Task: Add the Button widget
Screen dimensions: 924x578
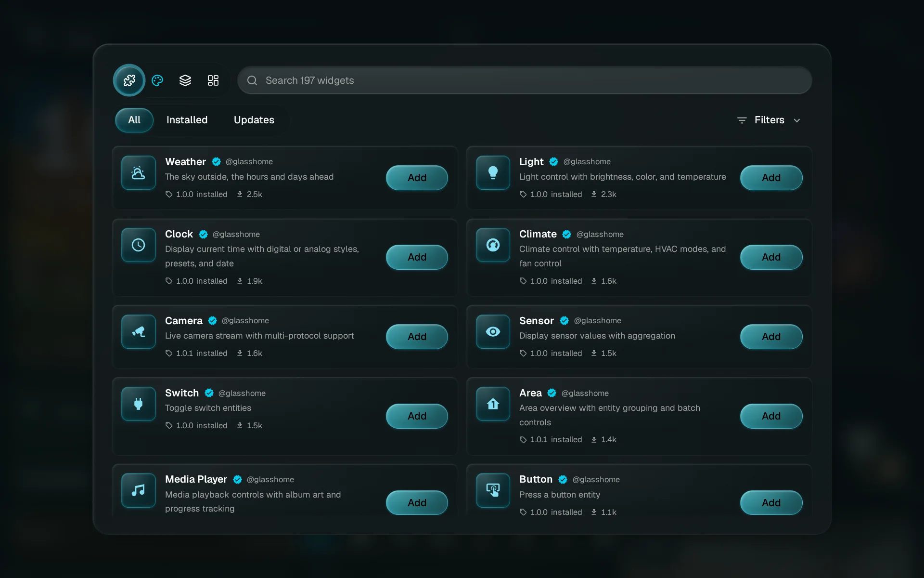Action: click(771, 503)
